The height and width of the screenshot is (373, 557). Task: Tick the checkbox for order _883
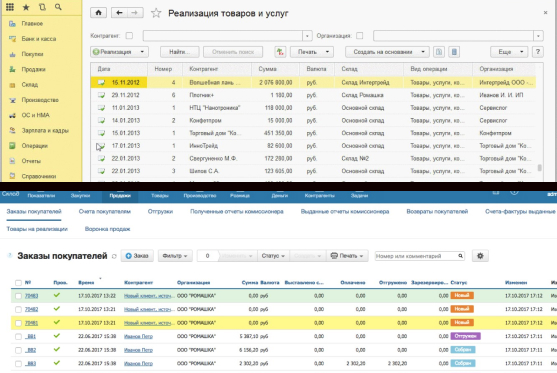click(x=18, y=363)
